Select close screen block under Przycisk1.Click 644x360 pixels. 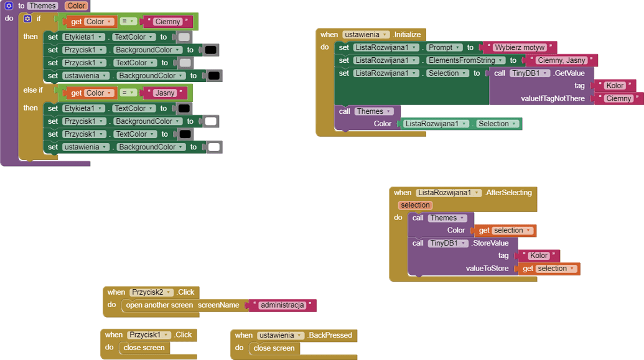(144, 348)
